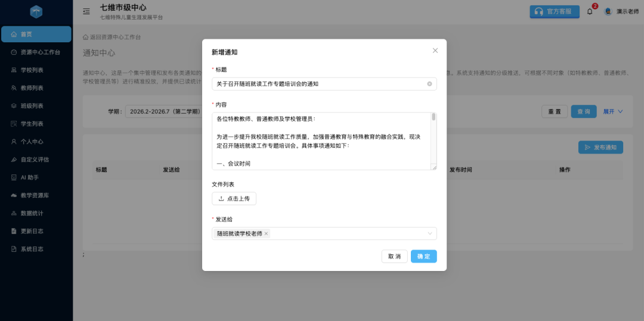
Task: Click the 操作 column header
Action: click(565, 170)
